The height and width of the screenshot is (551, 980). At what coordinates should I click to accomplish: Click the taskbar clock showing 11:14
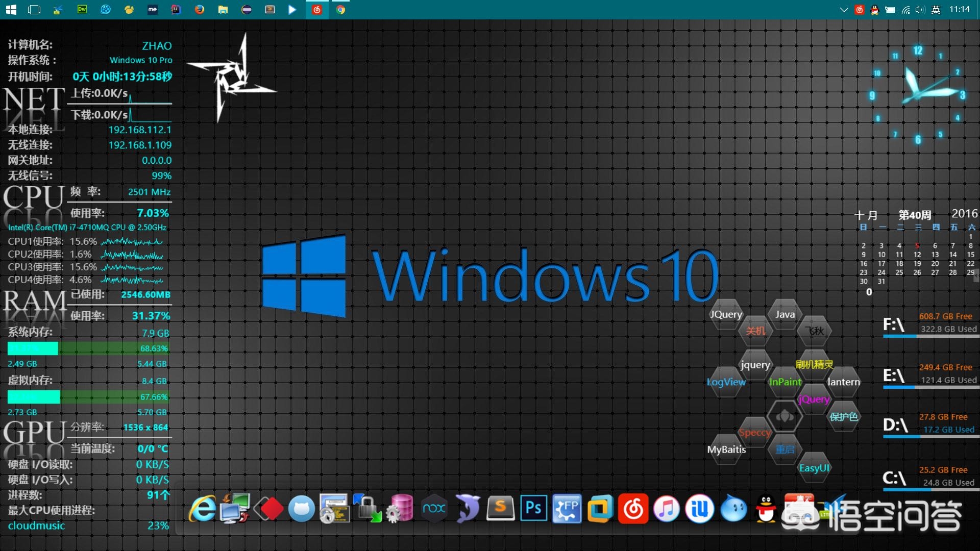coord(960,9)
